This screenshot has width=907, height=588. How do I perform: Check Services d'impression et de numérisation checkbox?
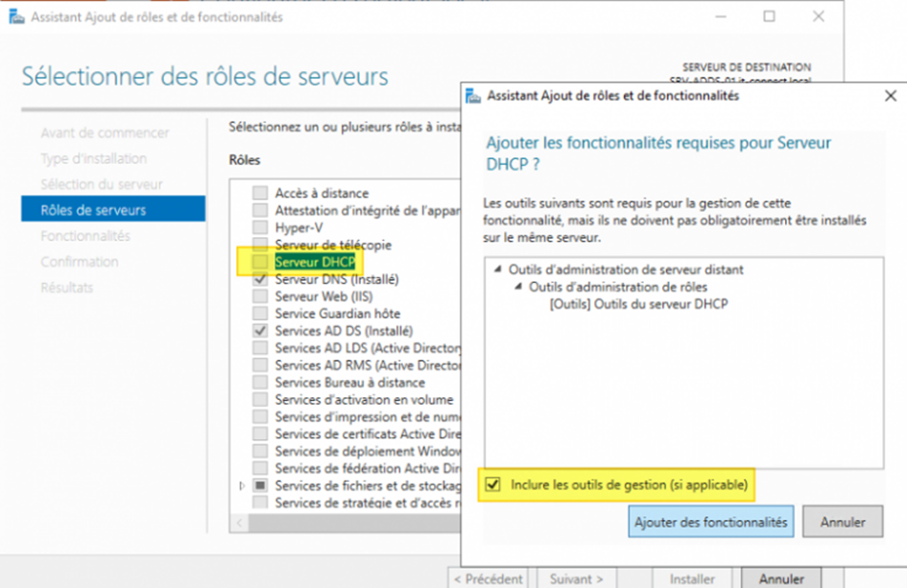[260, 417]
